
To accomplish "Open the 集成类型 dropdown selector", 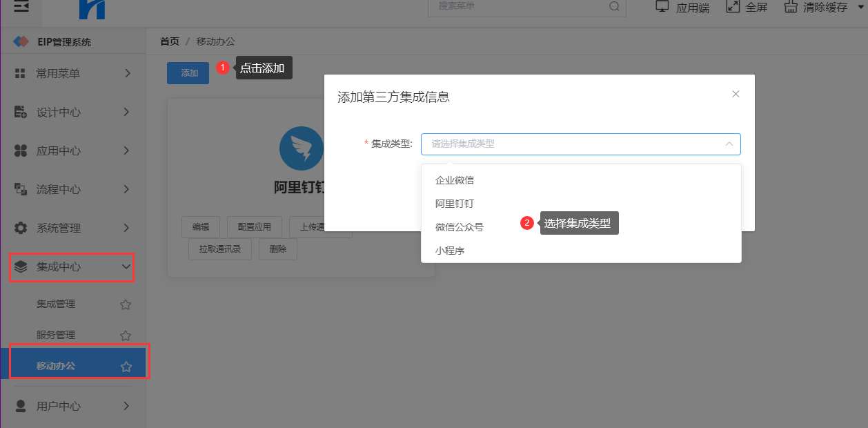I will 580,144.
